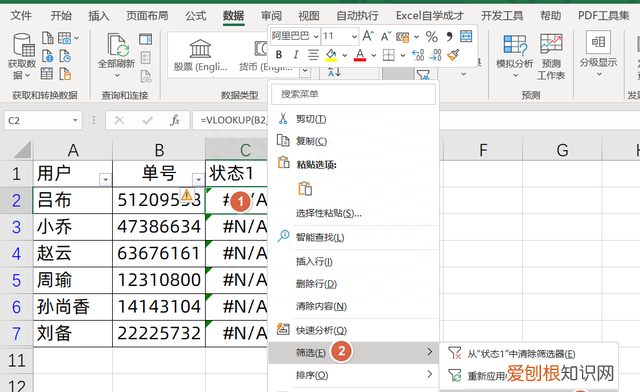Select cell containing 孙尚香

pyautogui.click(x=73, y=307)
